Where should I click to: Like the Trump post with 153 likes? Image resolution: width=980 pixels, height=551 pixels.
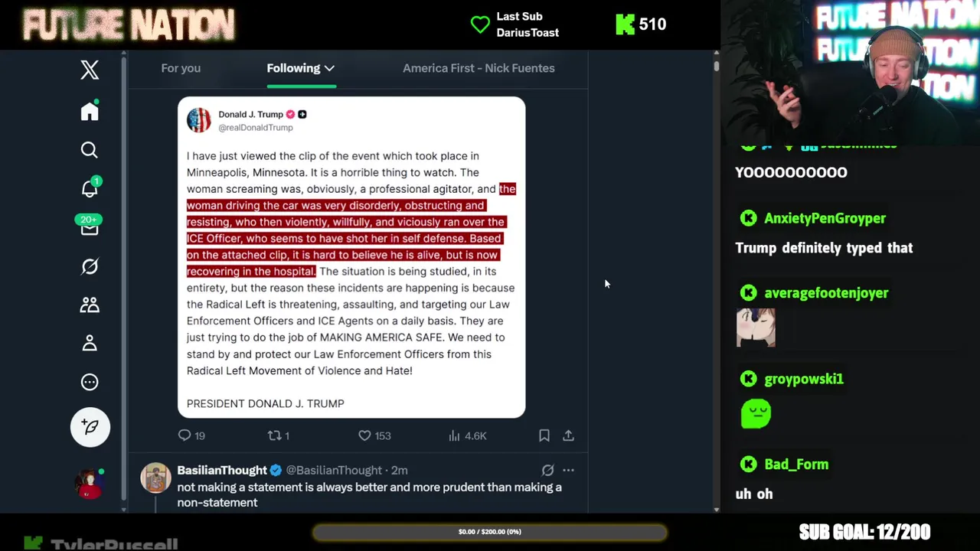click(x=374, y=435)
